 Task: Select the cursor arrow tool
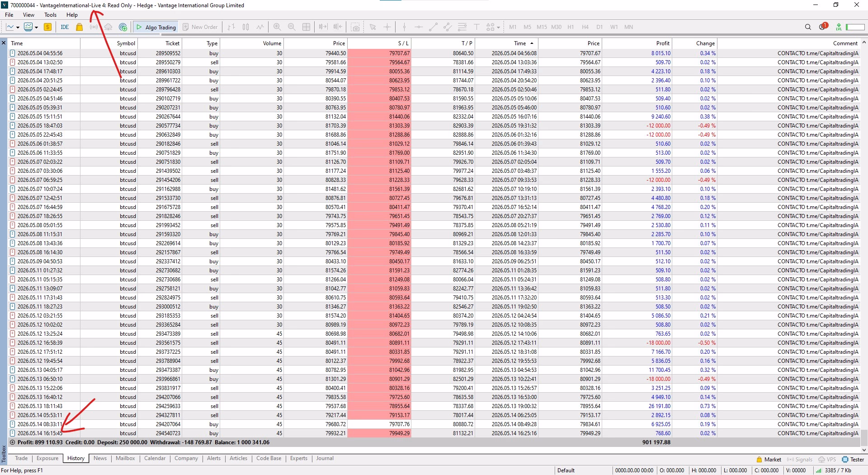(373, 27)
